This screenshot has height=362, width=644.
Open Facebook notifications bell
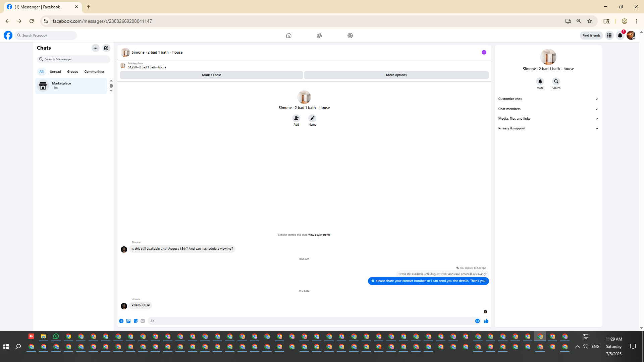pos(620,36)
